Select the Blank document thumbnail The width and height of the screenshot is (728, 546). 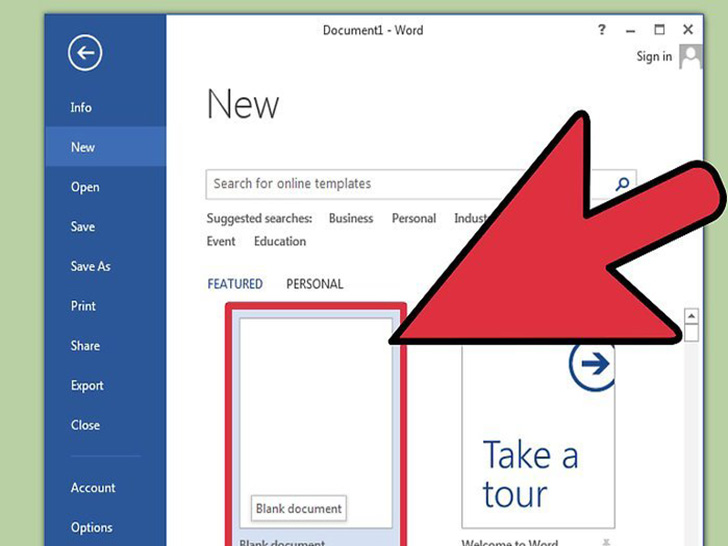[316, 423]
